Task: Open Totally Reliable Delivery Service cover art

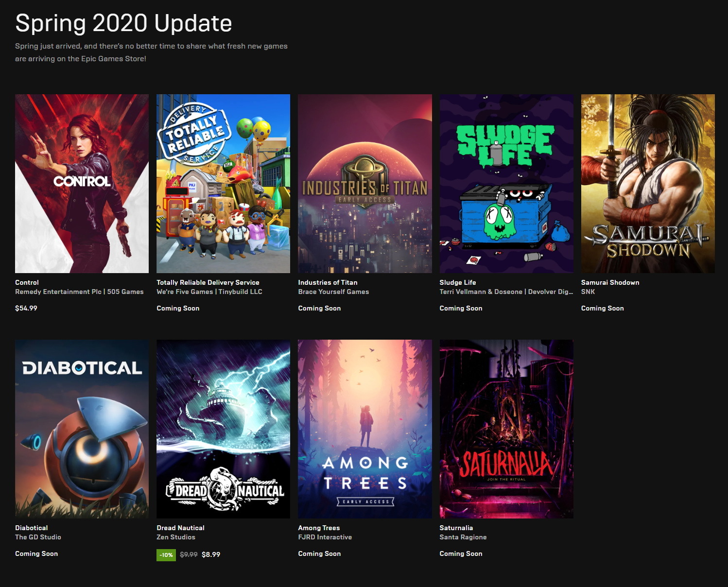Action: [223, 184]
